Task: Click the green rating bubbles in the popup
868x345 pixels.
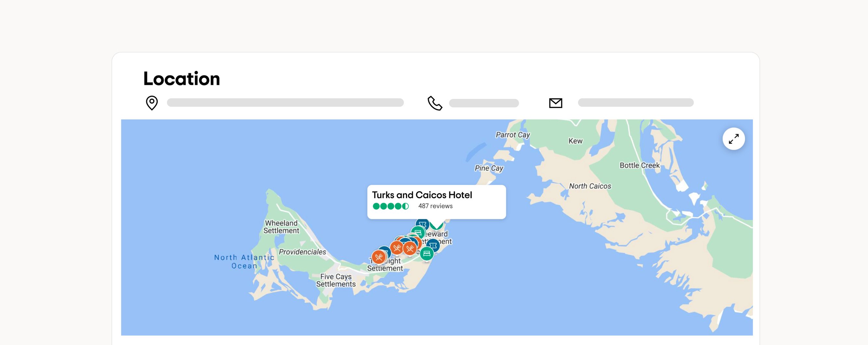Action: click(391, 206)
